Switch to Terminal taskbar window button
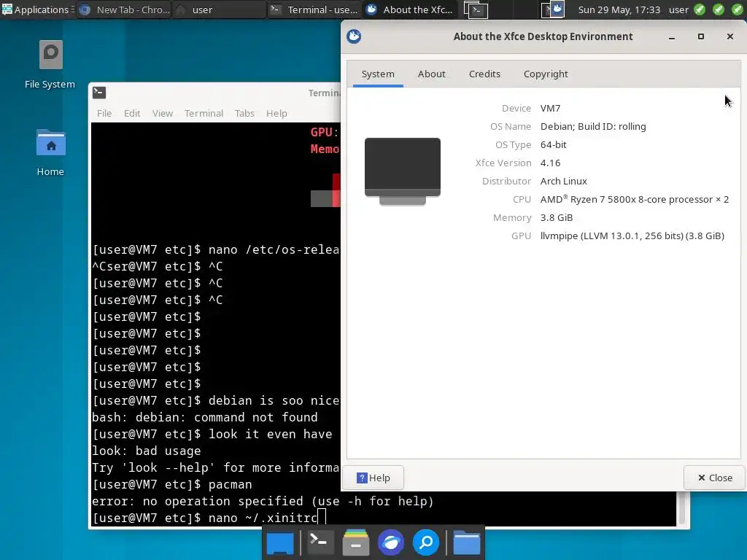The height and width of the screenshot is (560, 747). 314,9
